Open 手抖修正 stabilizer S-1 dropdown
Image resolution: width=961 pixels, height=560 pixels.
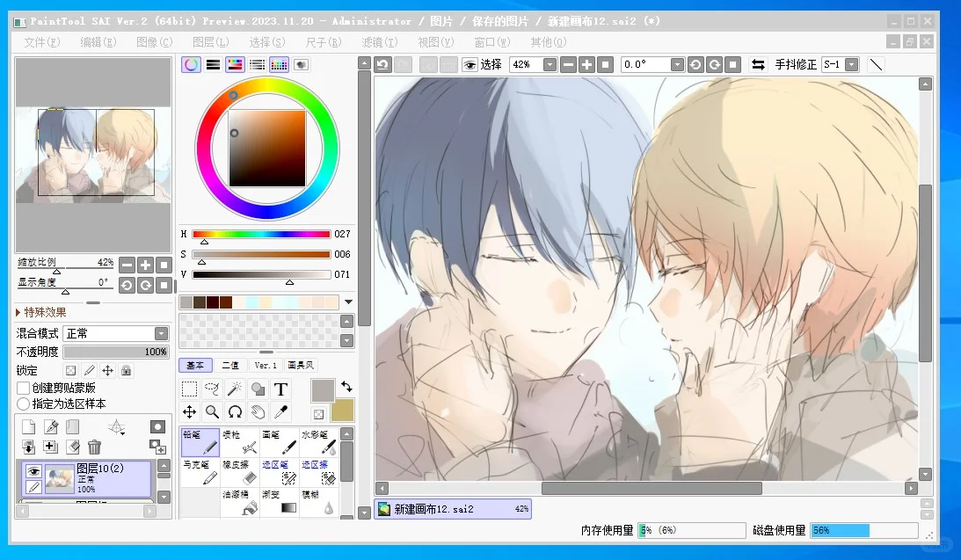coord(852,64)
